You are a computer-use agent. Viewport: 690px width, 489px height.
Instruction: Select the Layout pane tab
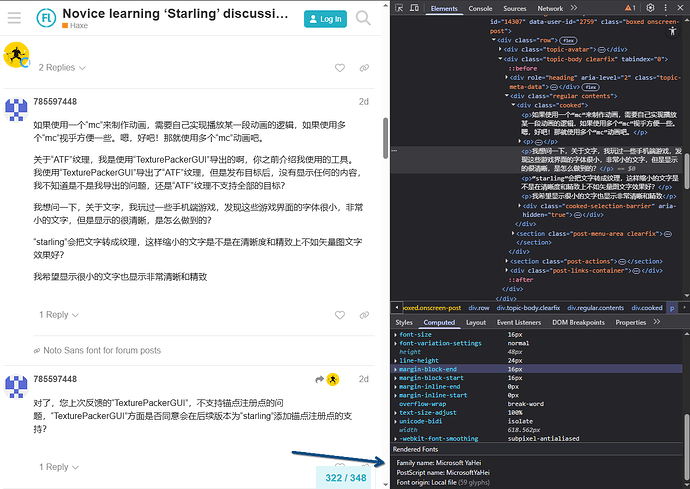point(475,323)
